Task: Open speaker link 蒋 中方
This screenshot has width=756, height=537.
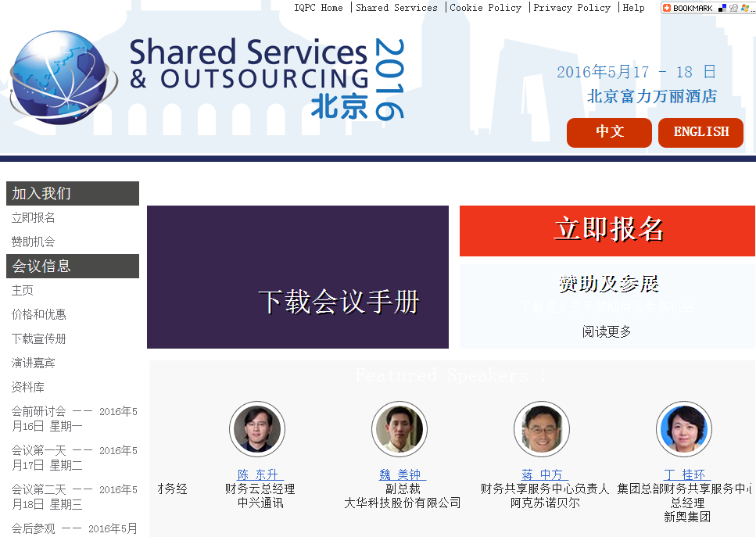Action: pyautogui.click(x=544, y=474)
